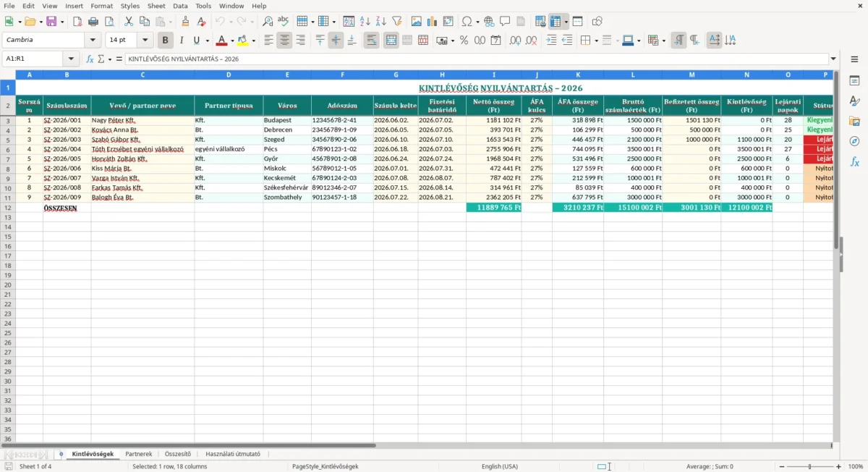Viewport: 868px width, 472px height.
Task: Insert a chart
Action: [x=433, y=22]
